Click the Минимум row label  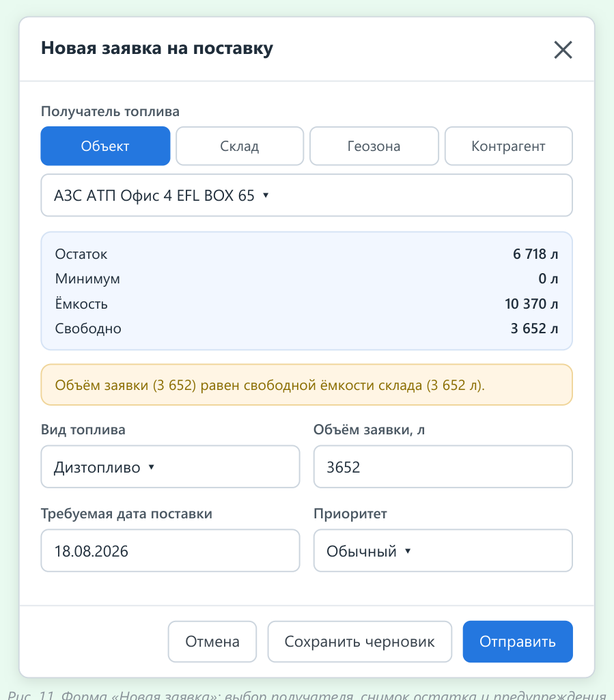click(x=87, y=279)
